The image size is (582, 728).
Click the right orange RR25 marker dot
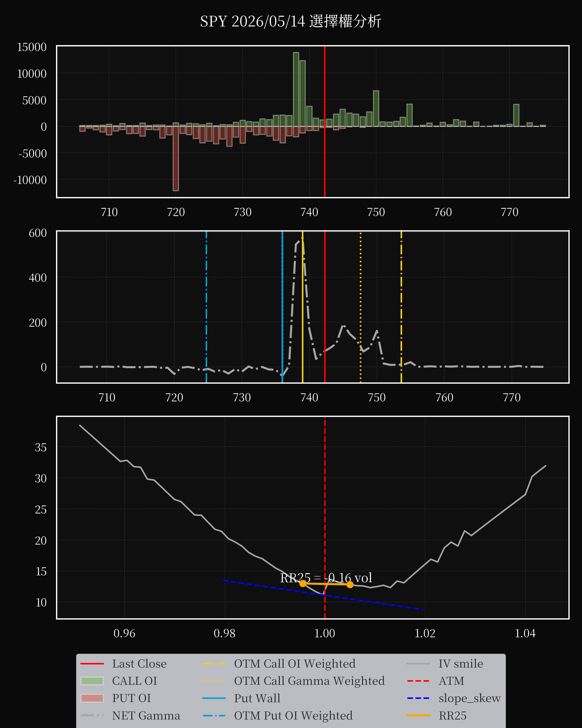[350, 585]
